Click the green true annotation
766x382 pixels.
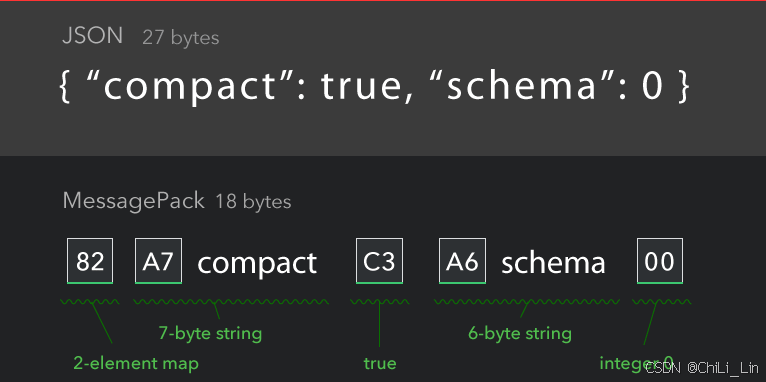point(380,363)
